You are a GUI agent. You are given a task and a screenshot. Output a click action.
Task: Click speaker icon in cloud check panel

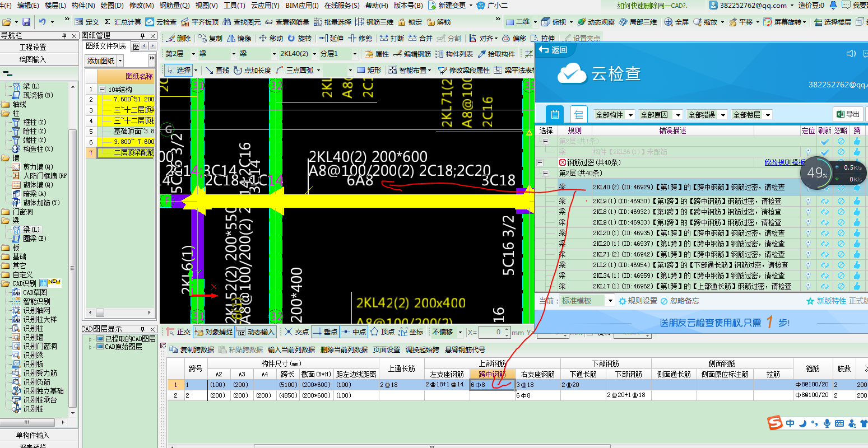pos(851,53)
